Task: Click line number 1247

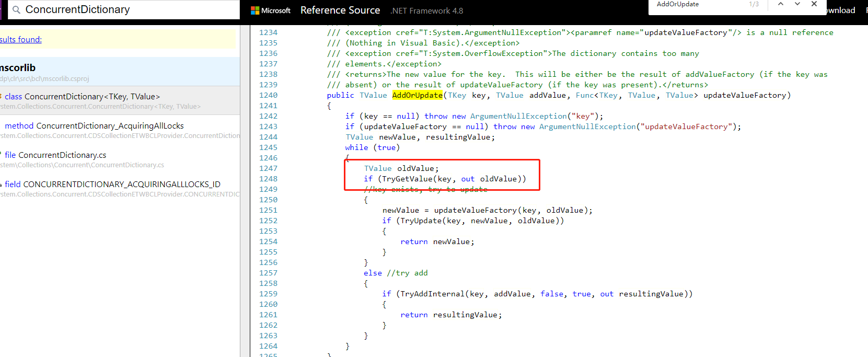Action: 268,168
